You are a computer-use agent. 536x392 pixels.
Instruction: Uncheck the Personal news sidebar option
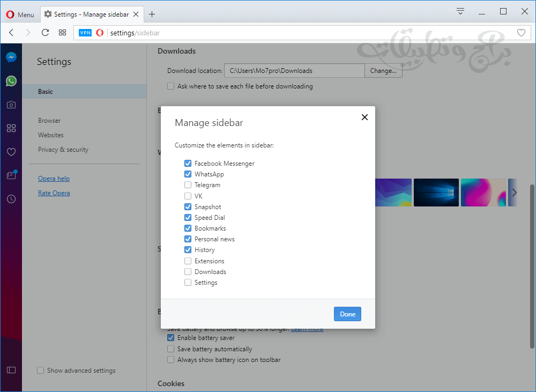click(x=188, y=239)
